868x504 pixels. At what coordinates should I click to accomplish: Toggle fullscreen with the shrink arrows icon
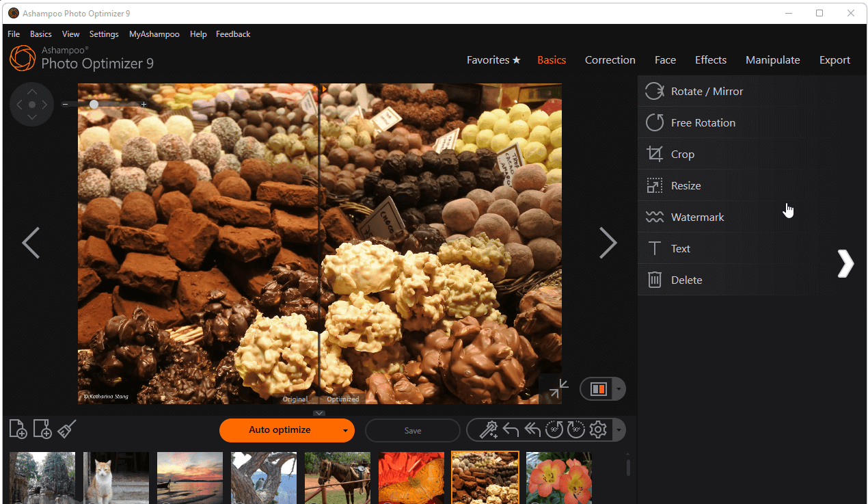pyautogui.click(x=558, y=389)
